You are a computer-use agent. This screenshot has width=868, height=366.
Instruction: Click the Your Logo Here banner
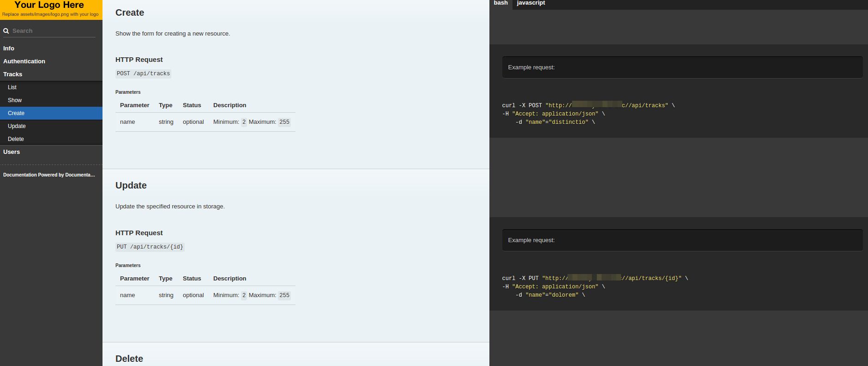[x=51, y=10]
